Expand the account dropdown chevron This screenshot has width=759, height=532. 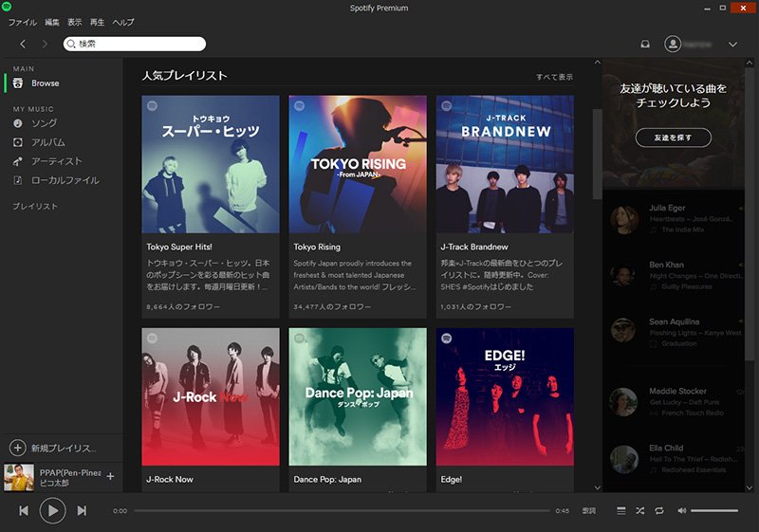[732, 44]
